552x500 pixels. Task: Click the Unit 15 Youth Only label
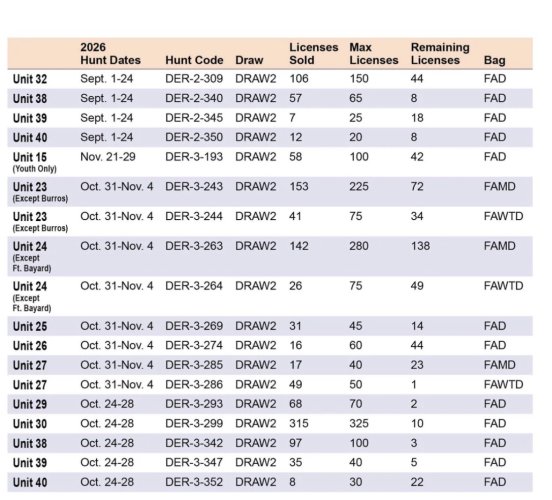(x=34, y=162)
